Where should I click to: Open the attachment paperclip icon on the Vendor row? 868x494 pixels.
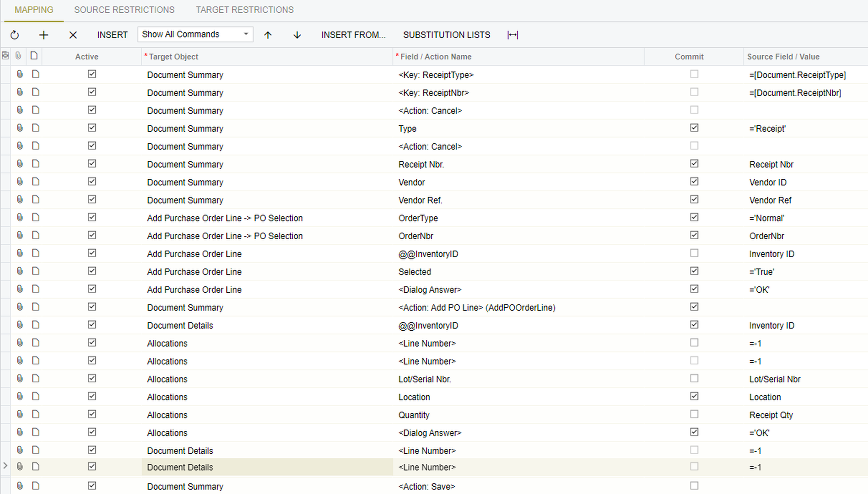pyautogui.click(x=20, y=182)
